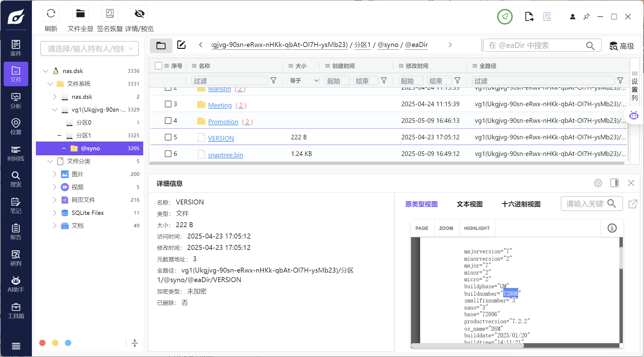Switch to the 文本视图 tab
The width and height of the screenshot is (644, 357).
click(470, 204)
